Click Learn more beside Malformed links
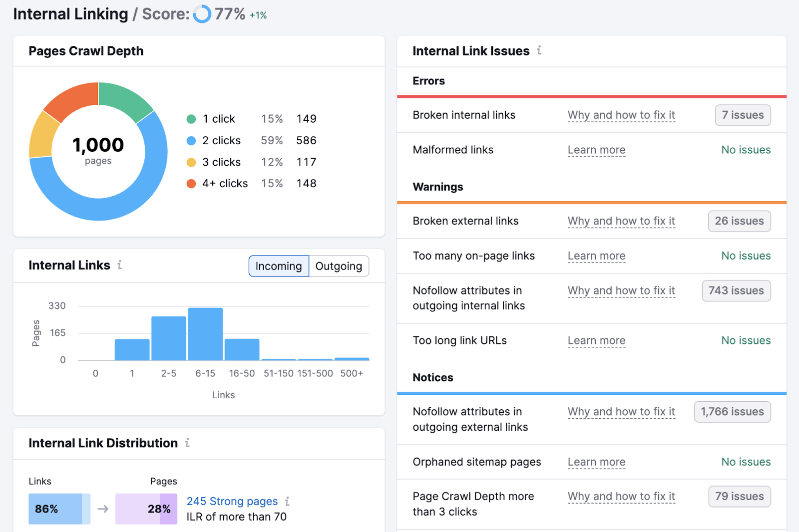This screenshot has height=532, width=799. [596, 150]
